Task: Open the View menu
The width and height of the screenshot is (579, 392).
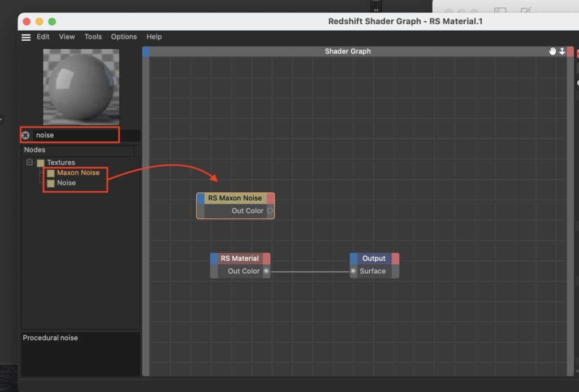Action: pyautogui.click(x=66, y=37)
